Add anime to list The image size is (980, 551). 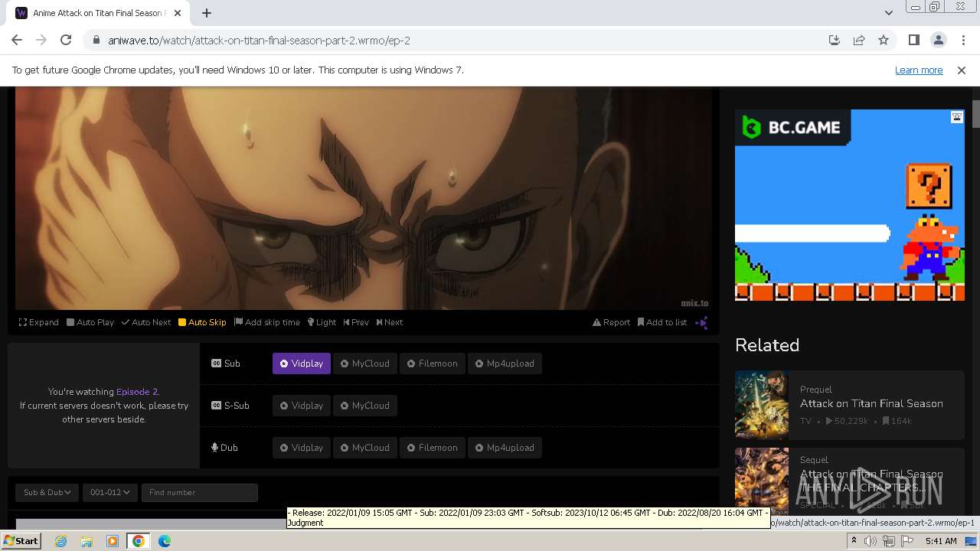pyautogui.click(x=662, y=322)
